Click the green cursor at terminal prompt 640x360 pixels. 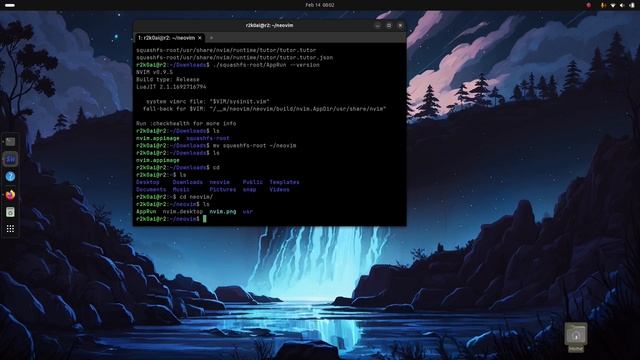204,219
